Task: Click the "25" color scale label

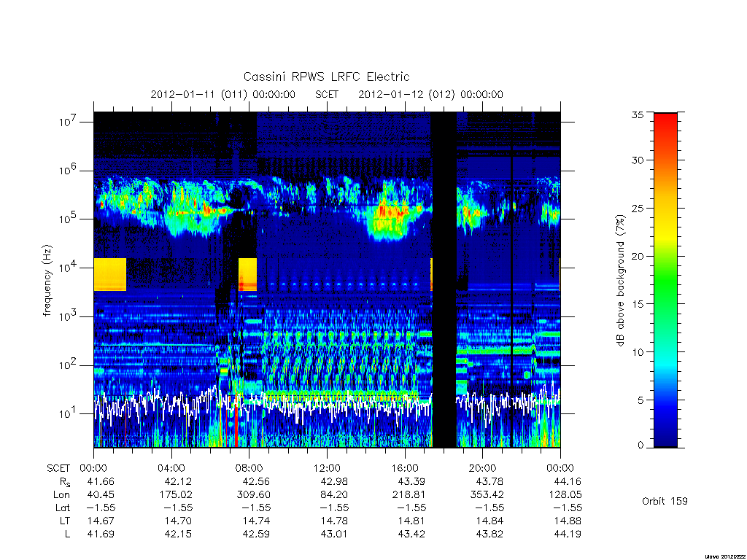Action: pyautogui.click(x=637, y=208)
